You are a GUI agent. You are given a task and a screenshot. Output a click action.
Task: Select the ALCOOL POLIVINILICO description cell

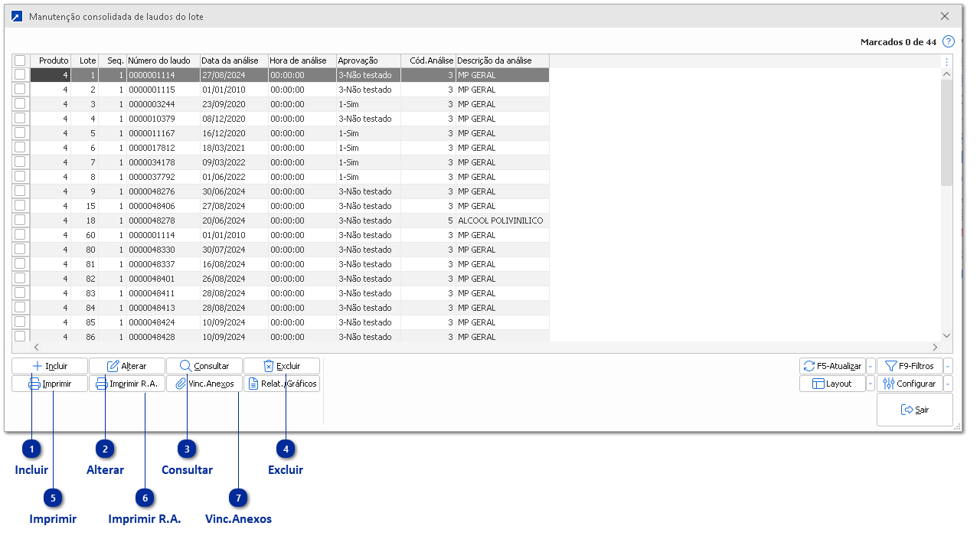502,220
